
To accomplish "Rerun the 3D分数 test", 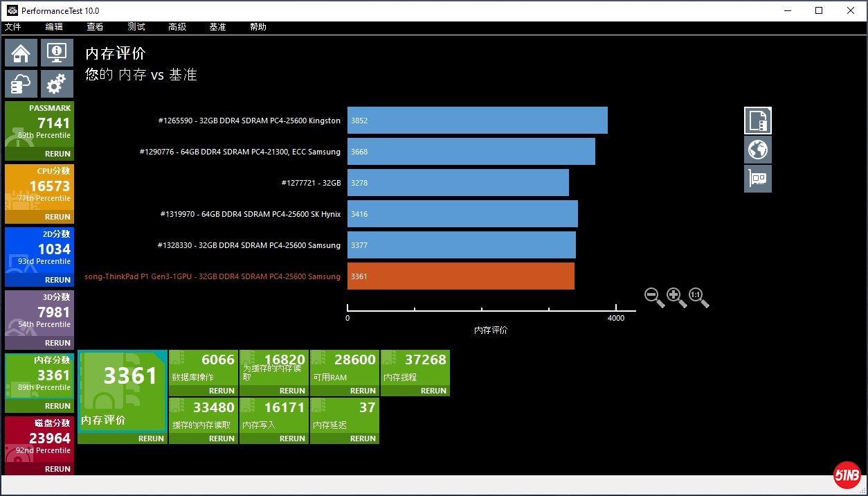I will click(57, 343).
